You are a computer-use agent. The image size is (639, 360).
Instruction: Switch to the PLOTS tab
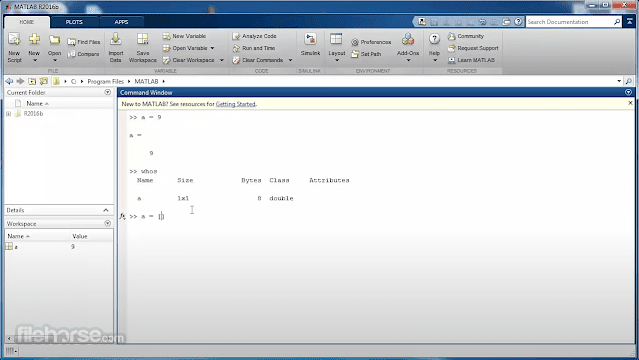point(74,22)
